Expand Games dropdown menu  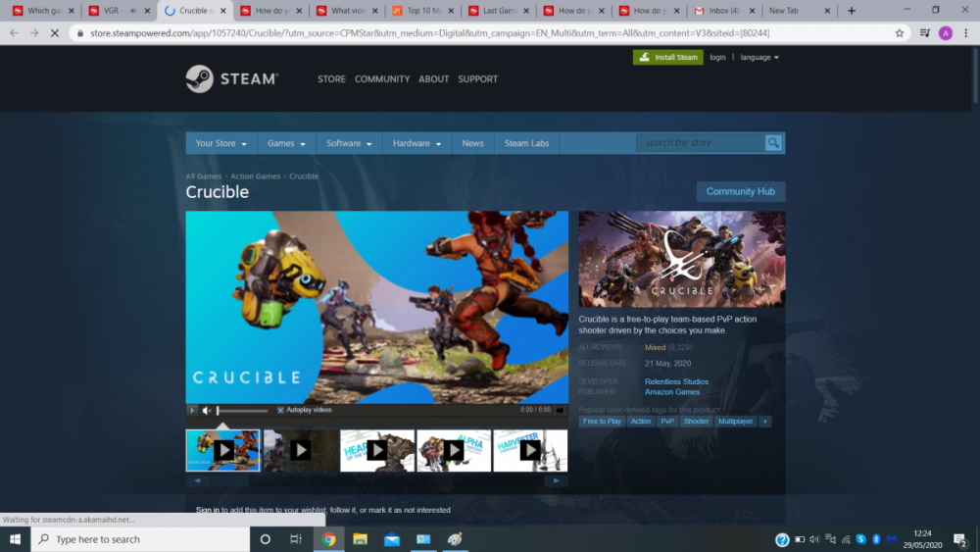click(286, 143)
